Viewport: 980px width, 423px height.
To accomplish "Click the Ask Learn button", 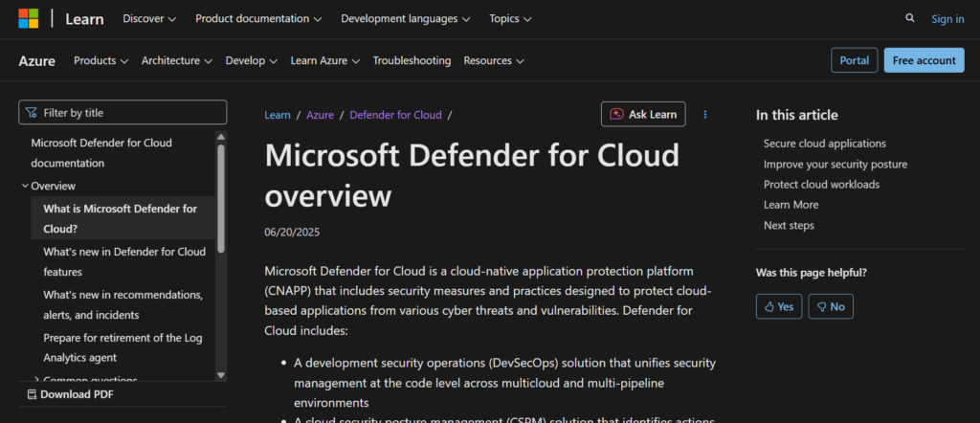I will point(643,114).
